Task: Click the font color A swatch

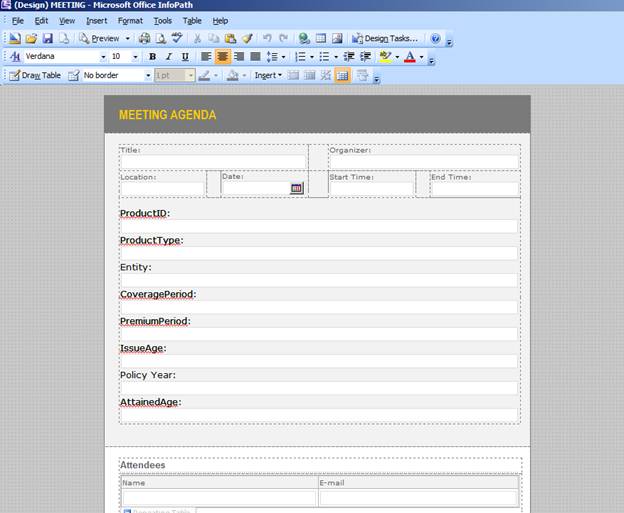Action: point(409,57)
